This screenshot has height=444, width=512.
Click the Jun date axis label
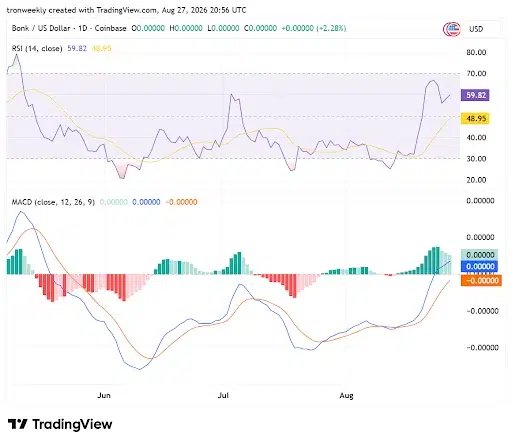click(x=104, y=395)
